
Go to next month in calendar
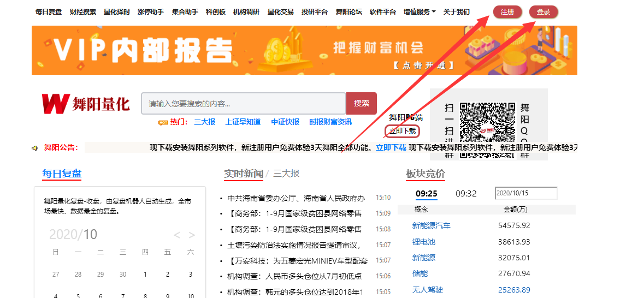[x=192, y=235]
